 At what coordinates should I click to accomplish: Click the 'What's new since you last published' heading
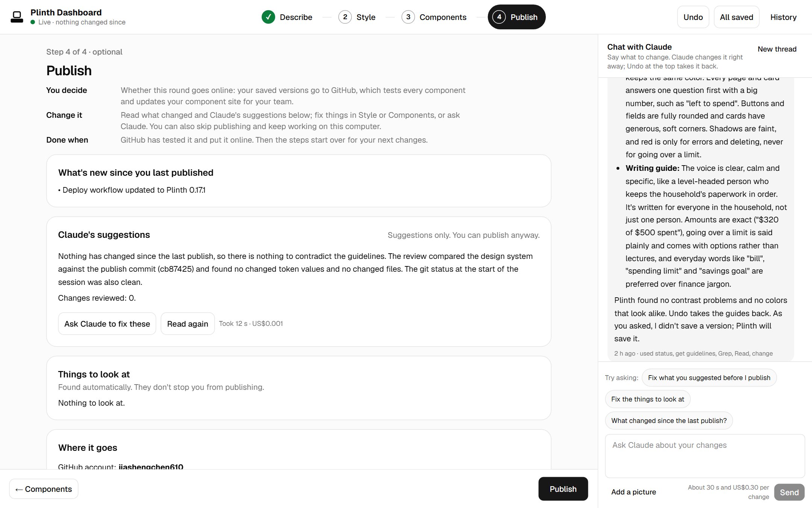point(136,173)
